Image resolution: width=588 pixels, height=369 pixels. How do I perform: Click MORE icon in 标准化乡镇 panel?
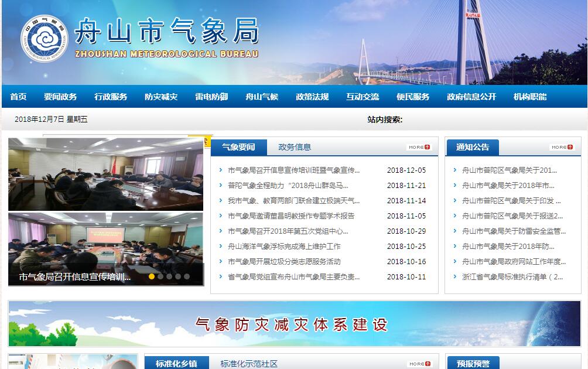(x=419, y=364)
